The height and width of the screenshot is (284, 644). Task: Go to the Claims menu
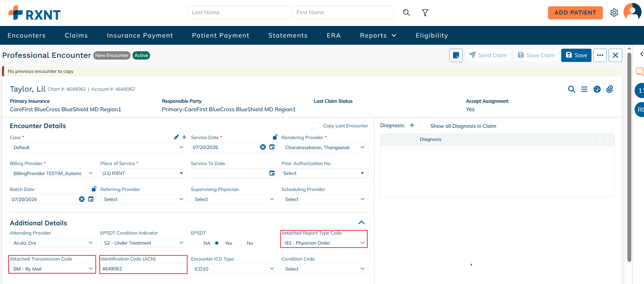(76, 35)
